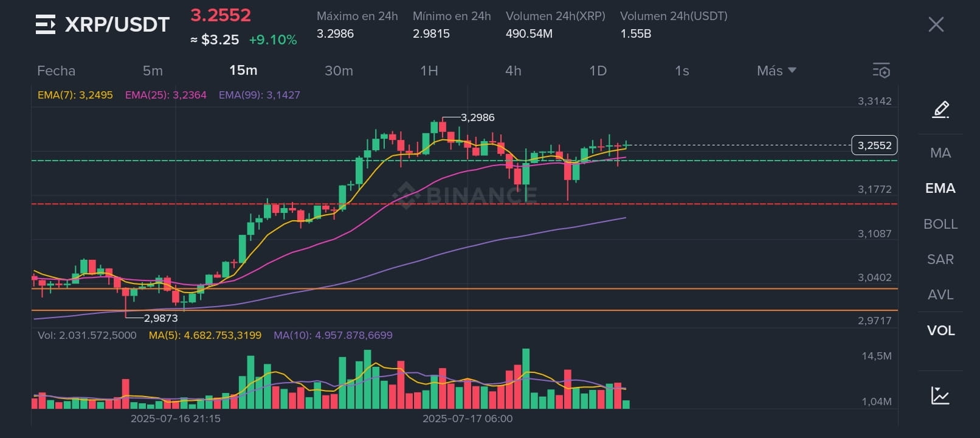The height and width of the screenshot is (438, 980).
Task: Toggle the MA indicator
Action: (x=940, y=153)
